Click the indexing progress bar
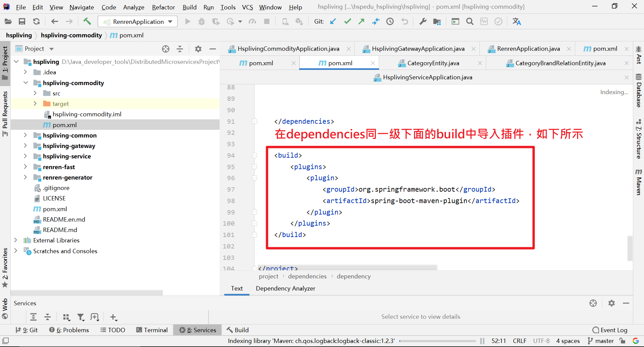The image size is (644, 347). coord(437,341)
